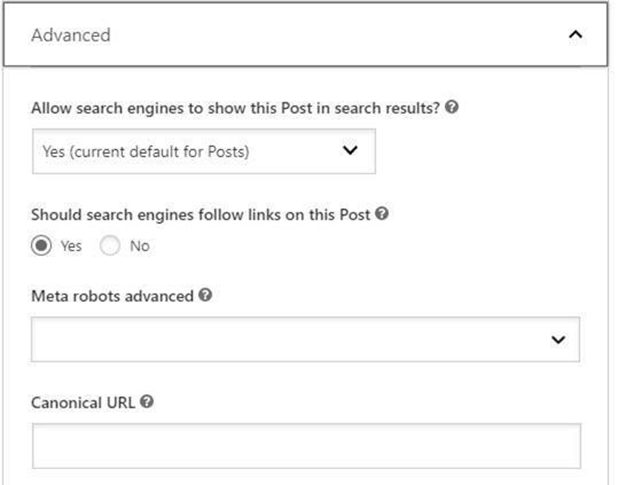Open help icon beside "Allow search engines" question

[452, 107]
